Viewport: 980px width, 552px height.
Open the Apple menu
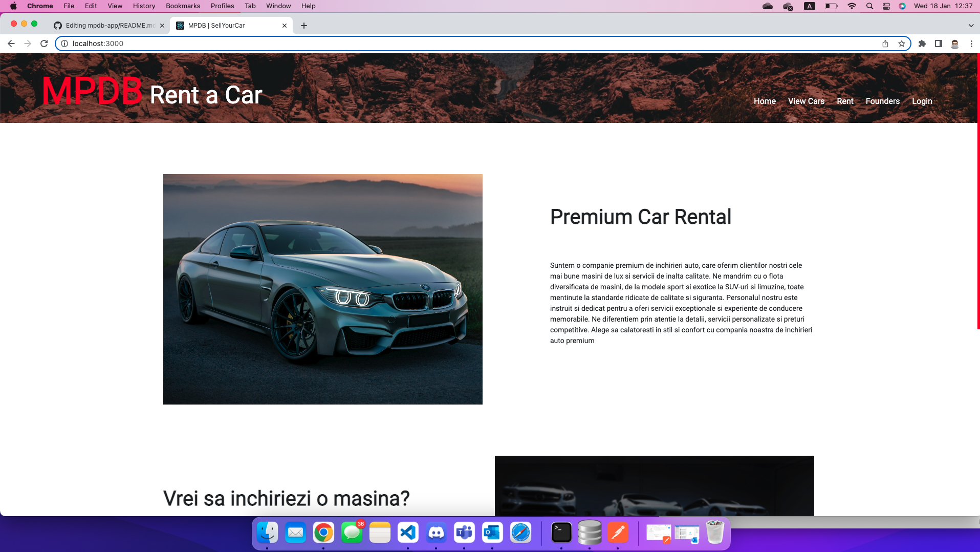point(13,6)
